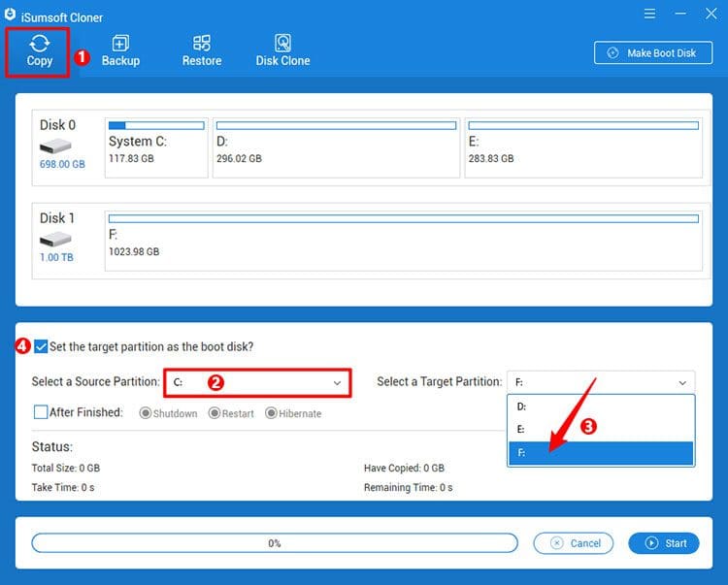
Task: Select the Hibernate radio option
Action: point(271,413)
